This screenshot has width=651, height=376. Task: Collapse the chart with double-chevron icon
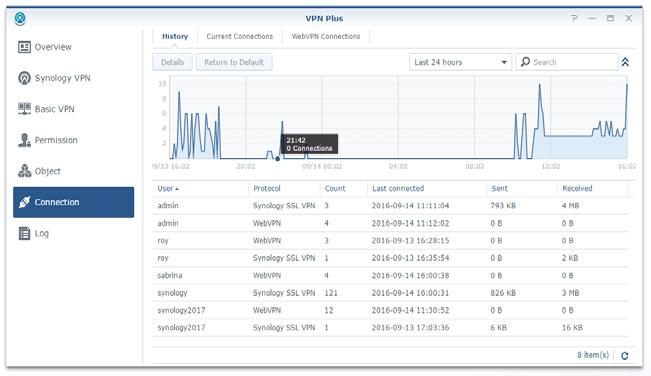click(x=625, y=62)
